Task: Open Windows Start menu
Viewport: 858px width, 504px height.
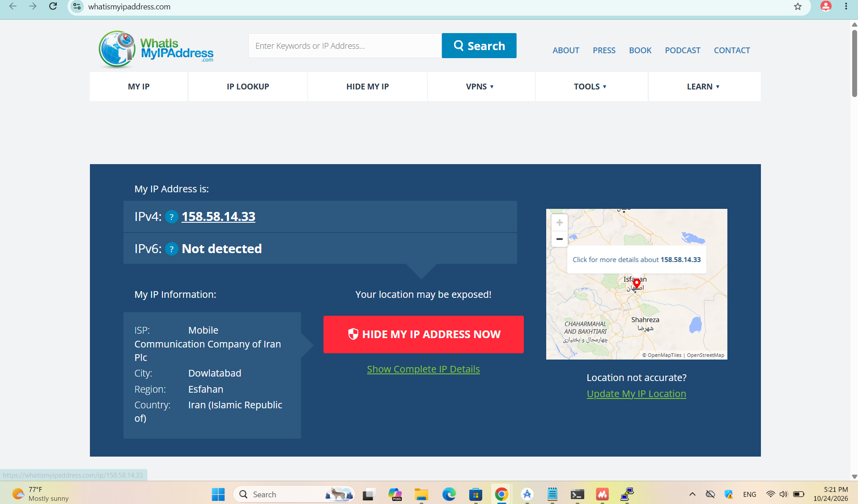Action: click(218, 494)
